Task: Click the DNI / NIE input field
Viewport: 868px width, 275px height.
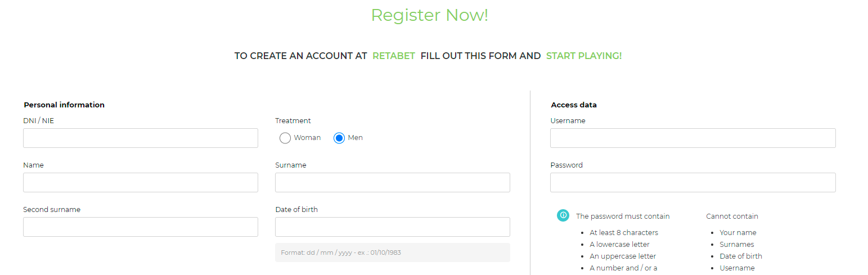Action: (x=141, y=138)
